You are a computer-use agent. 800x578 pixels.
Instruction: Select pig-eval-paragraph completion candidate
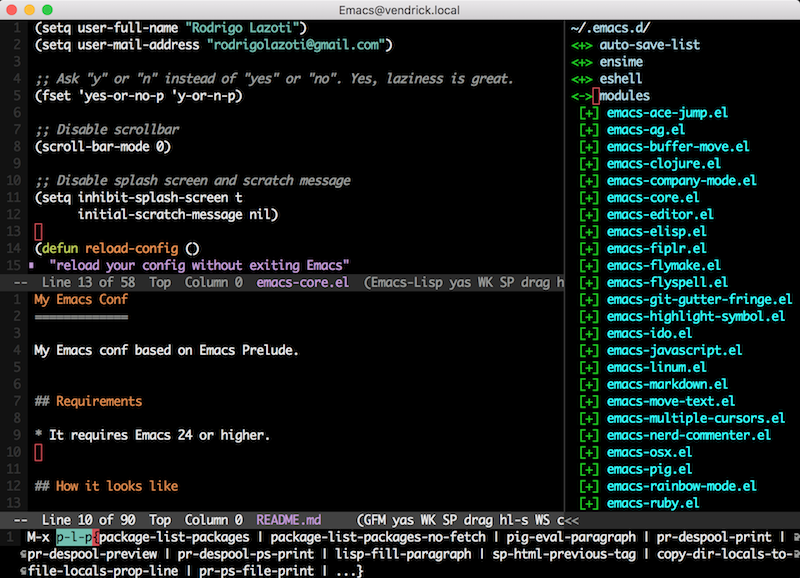[571, 537]
